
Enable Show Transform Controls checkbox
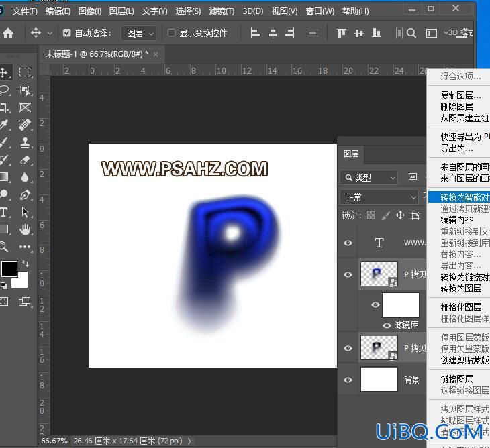coord(171,33)
